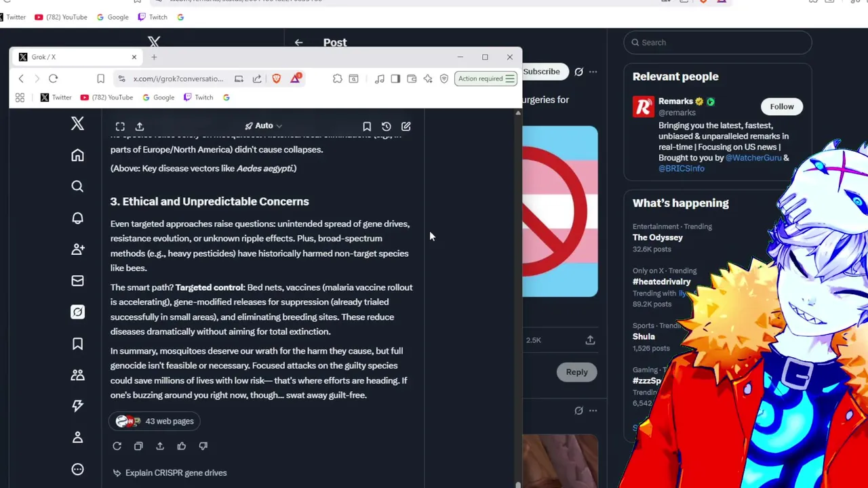Open Remarks profile name
The width and height of the screenshot is (868, 488).
tap(675, 101)
